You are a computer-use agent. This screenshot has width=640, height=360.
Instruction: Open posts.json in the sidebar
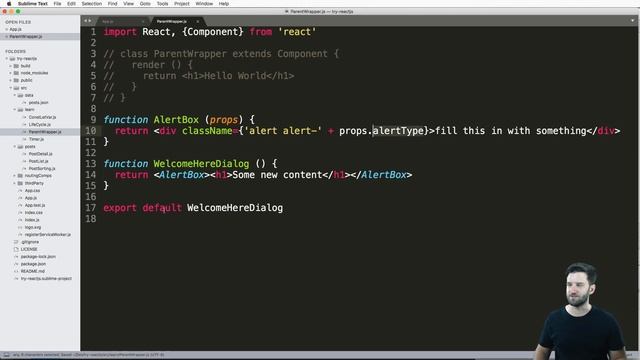click(38, 102)
